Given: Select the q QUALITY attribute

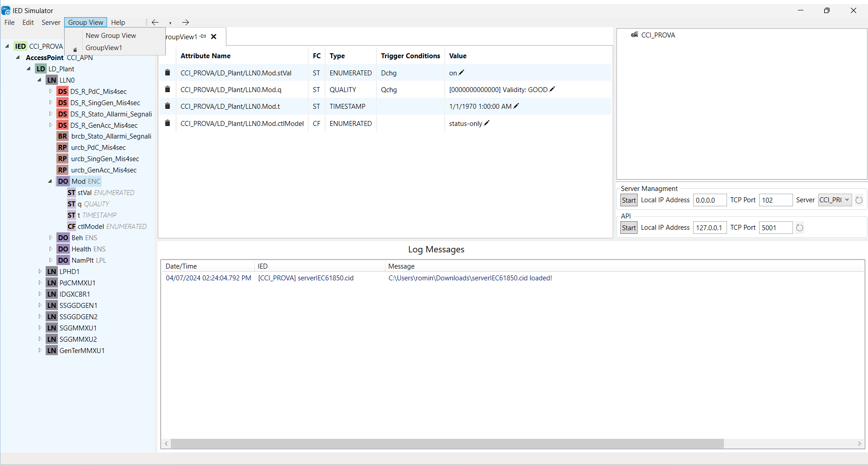Looking at the screenshot, I should click(x=89, y=204).
